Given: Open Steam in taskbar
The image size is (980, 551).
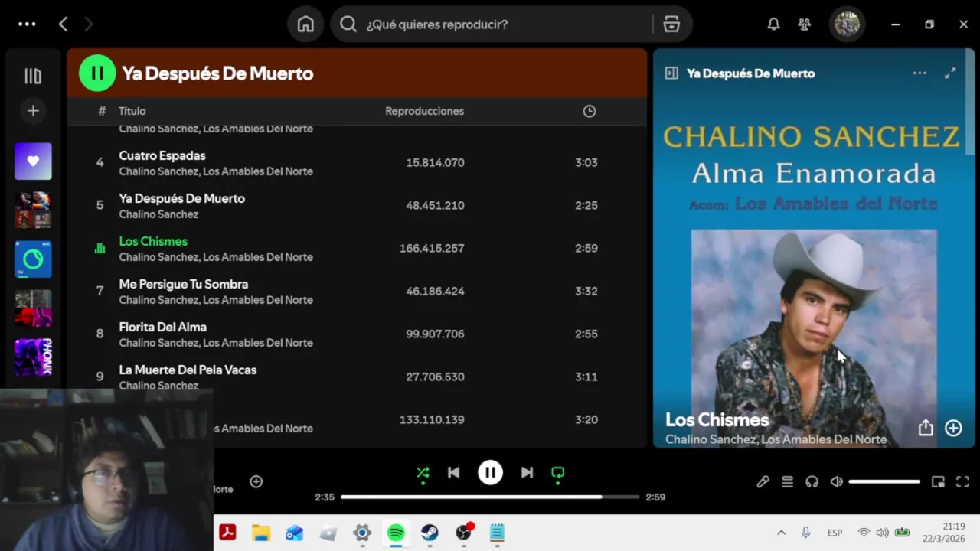Looking at the screenshot, I should pos(430,533).
